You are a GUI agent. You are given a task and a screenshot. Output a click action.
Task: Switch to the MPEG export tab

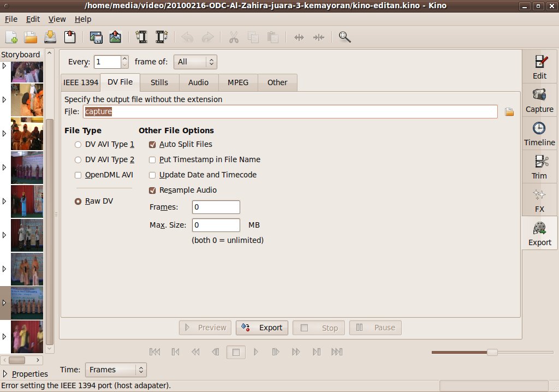pos(238,82)
